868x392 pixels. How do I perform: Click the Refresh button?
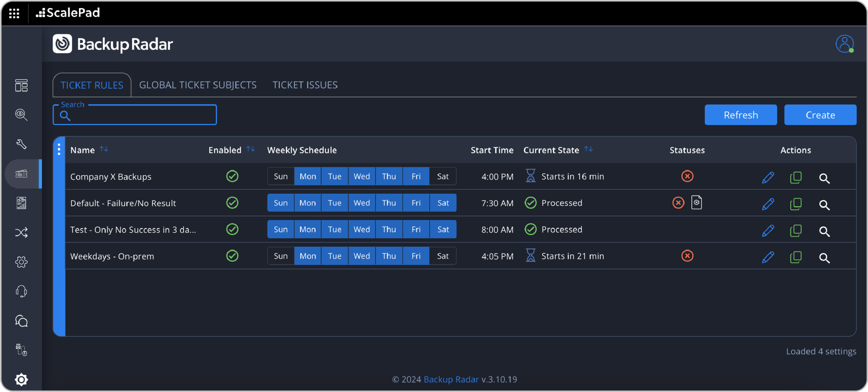point(741,115)
